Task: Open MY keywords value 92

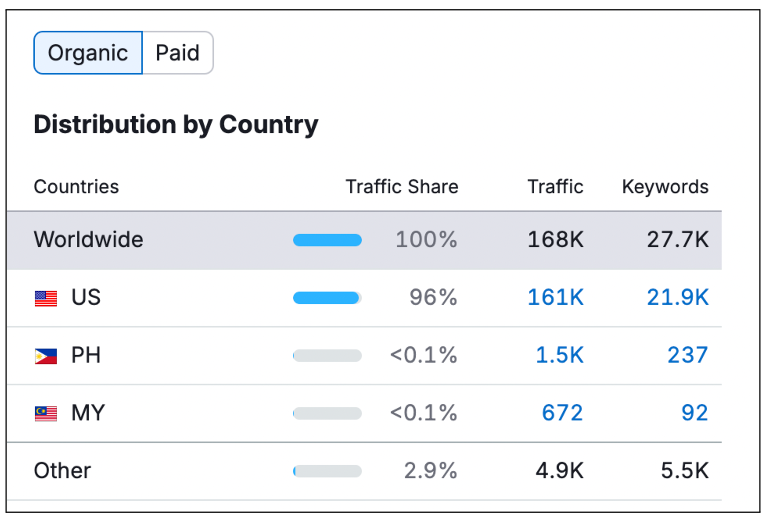Action: (694, 413)
